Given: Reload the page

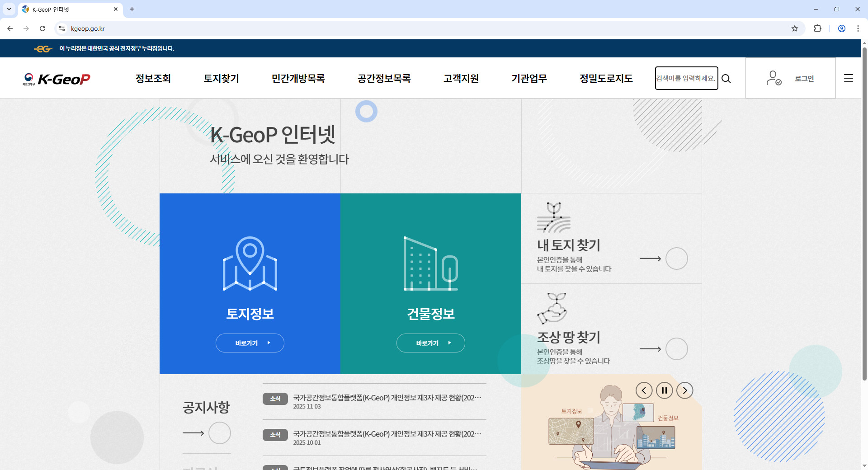Looking at the screenshot, I should click(x=42, y=28).
